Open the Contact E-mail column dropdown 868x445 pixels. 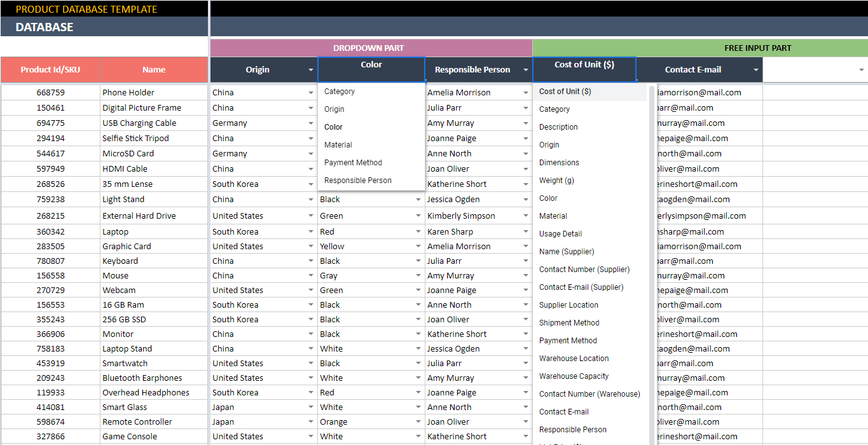click(x=755, y=69)
